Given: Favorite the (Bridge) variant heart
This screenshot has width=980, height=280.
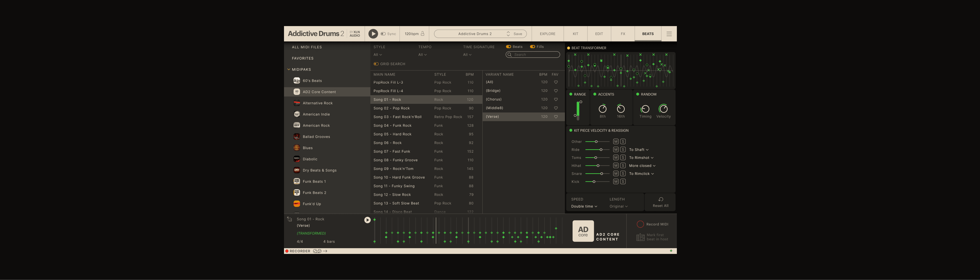Looking at the screenshot, I should (x=556, y=91).
